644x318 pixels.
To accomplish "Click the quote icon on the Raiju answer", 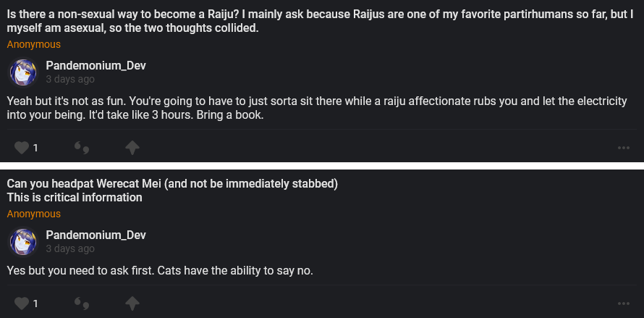I will click(82, 148).
